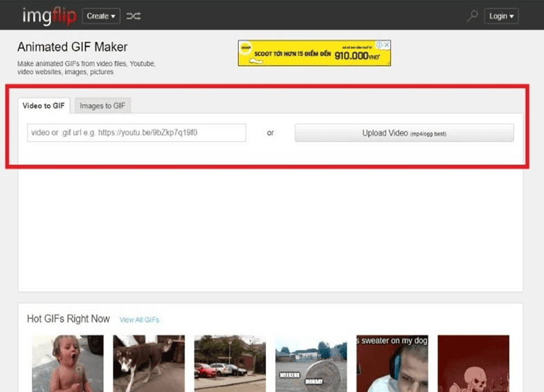Select the Video to GIF tab
This screenshot has width=544, height=392.
pos(44,106)
